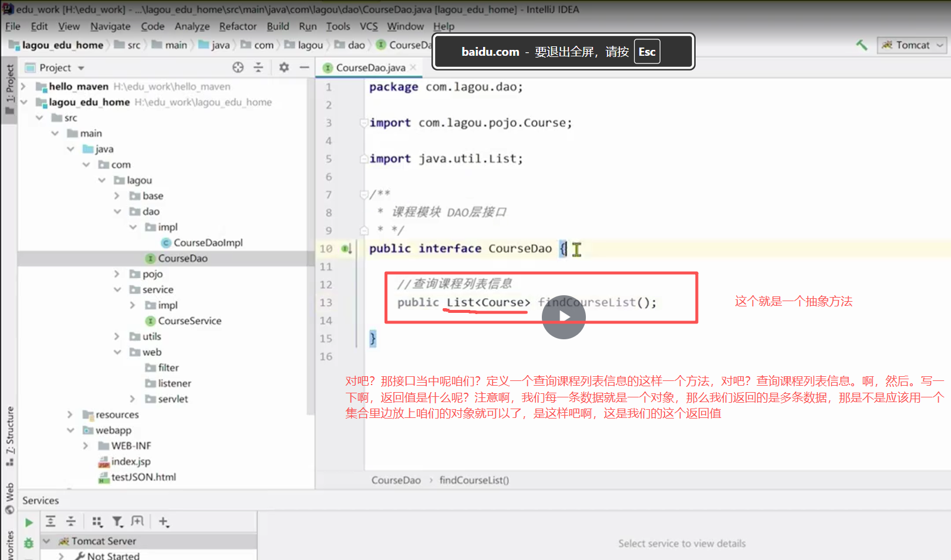
Task: Select the CourseDao.java editor tab
Action: pos(370,68)
